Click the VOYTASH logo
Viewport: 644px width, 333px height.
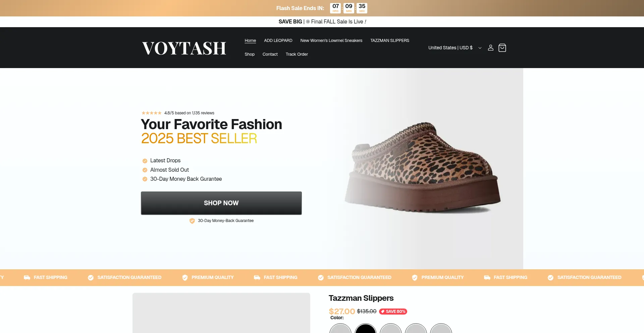184,48
